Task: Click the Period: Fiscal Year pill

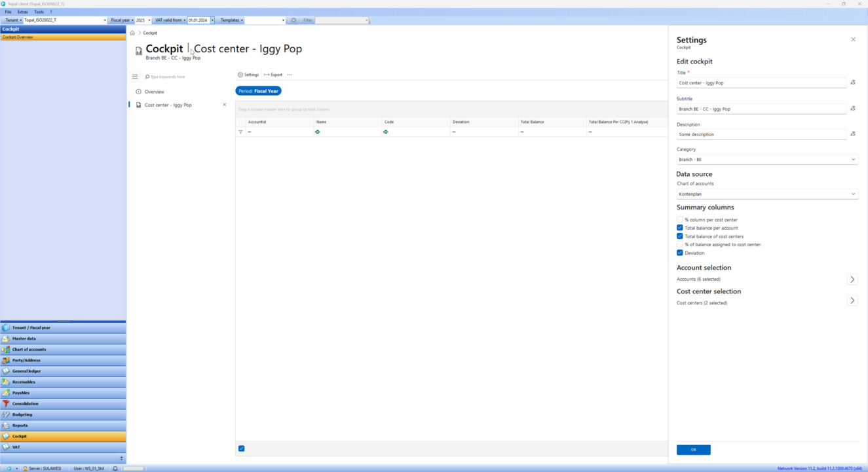Action: coord(258,91)
